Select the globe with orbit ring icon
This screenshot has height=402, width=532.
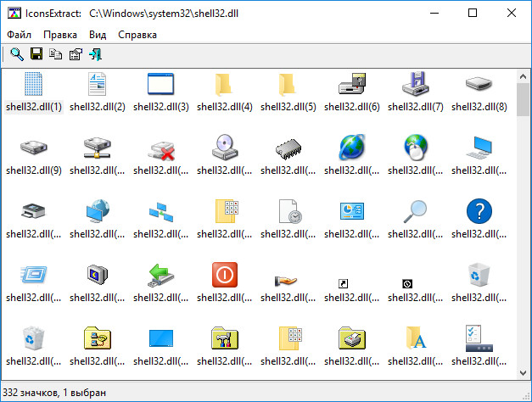point(352,148)
